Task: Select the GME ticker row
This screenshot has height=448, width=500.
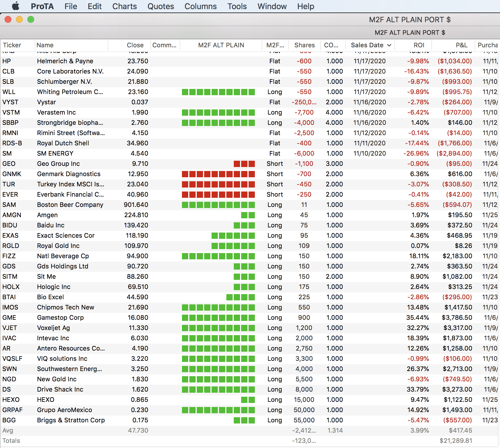Action: 9,318
